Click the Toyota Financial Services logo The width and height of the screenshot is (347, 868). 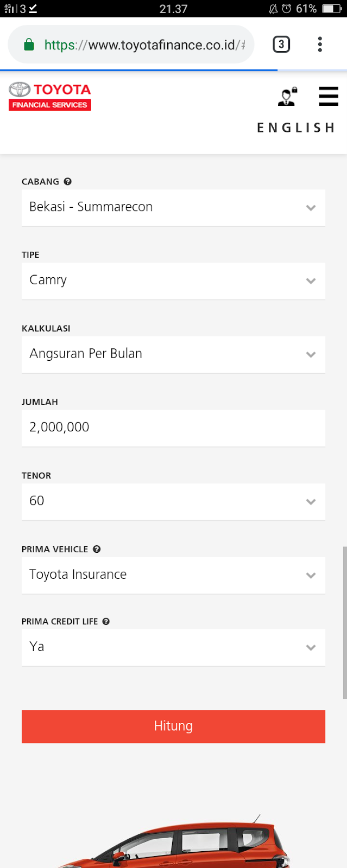50,96
